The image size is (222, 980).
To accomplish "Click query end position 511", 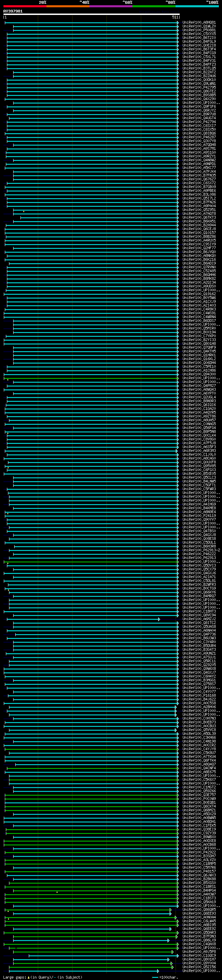I will tap(175, 17).
